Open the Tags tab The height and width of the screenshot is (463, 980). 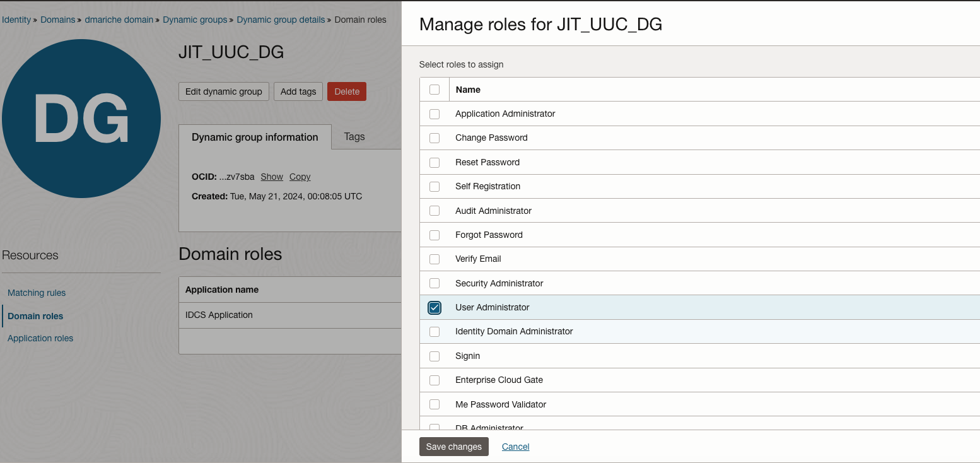[354, 137]
